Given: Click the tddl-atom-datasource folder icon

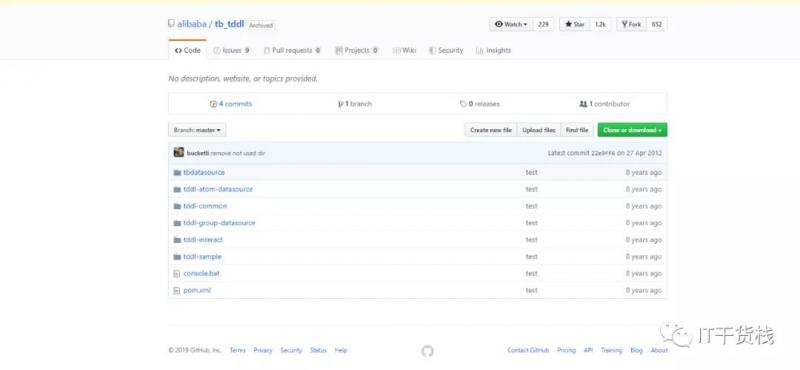Looking at the screenshot, I should (177, 189).
